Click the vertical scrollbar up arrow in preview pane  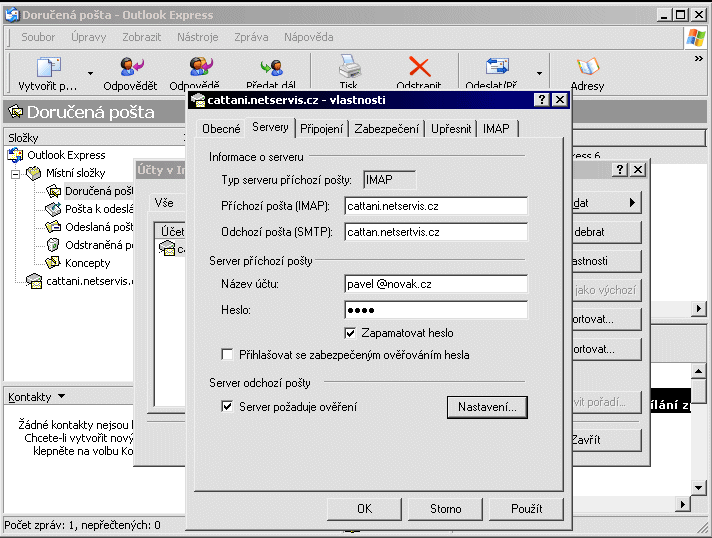pyautogui.click(x=698, y=371)
